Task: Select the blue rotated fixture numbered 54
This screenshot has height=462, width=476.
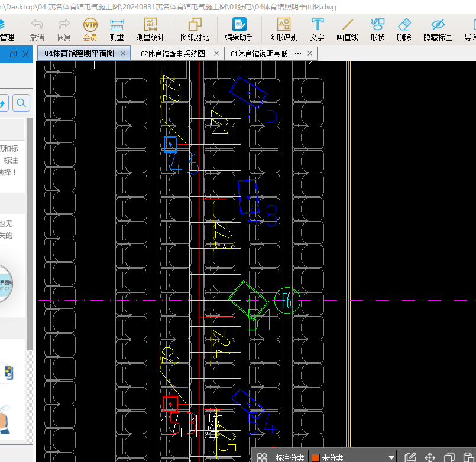Action: click(248, 404)
